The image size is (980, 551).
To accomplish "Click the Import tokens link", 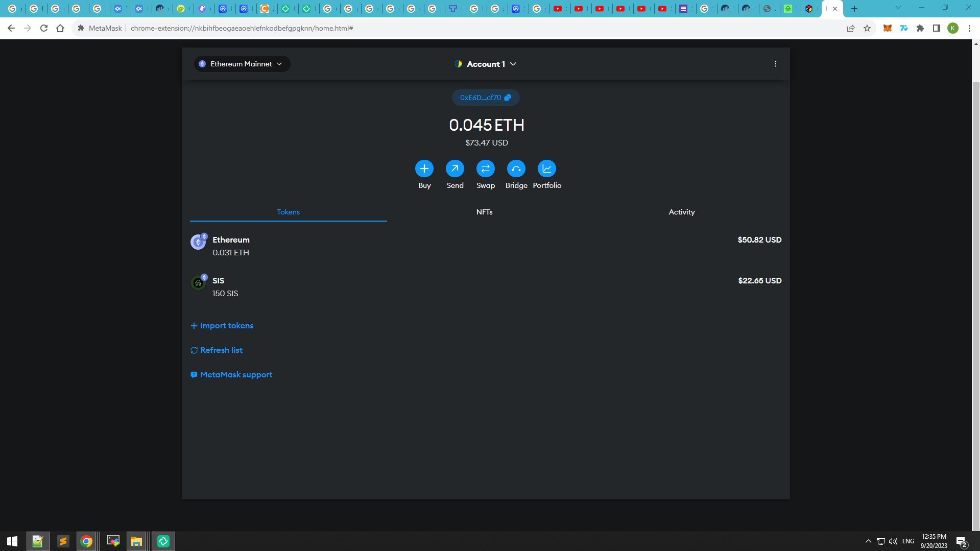I will tap(222, 326).
